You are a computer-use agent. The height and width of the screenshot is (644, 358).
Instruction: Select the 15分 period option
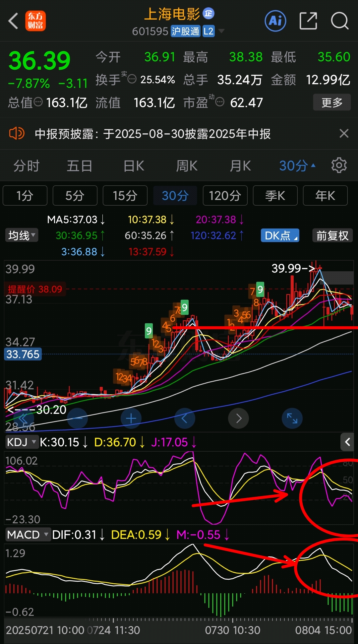pos(125,196)
